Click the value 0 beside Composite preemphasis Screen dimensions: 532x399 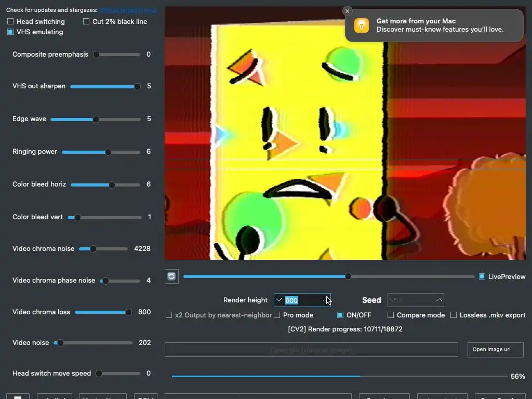tap(148, 54)
